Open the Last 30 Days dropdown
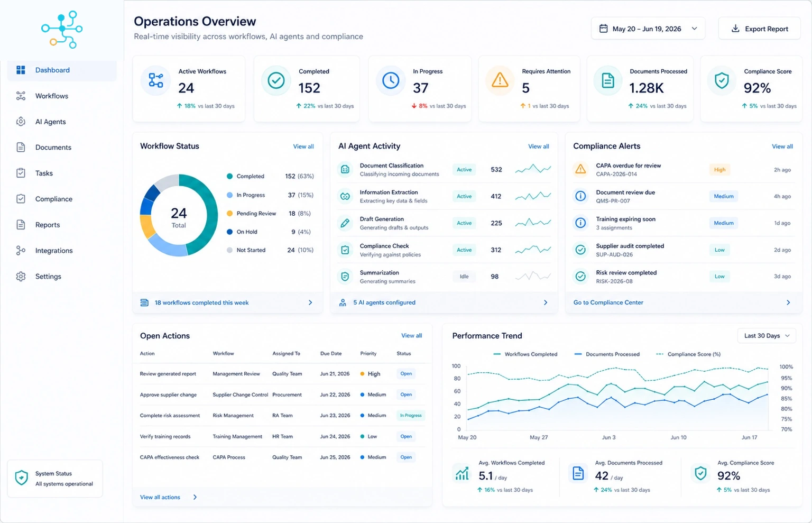 tap(767, 336)
